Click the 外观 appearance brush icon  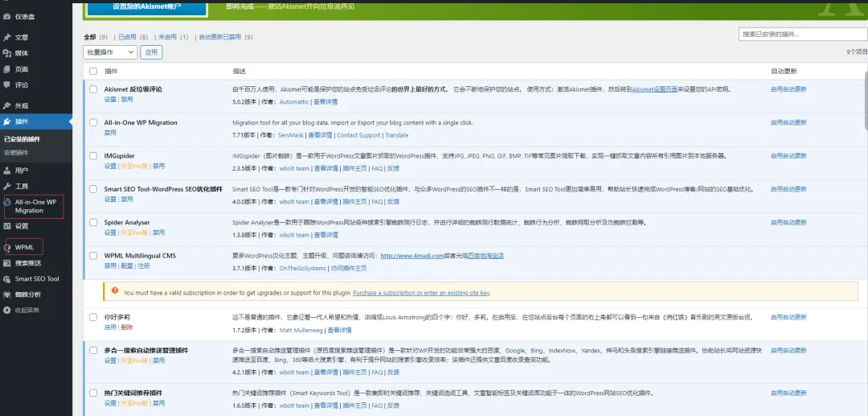pos(6,105)
